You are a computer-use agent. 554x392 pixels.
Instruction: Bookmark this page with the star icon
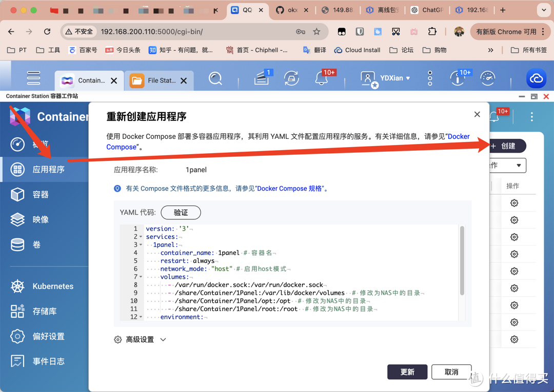pos(316,32)
